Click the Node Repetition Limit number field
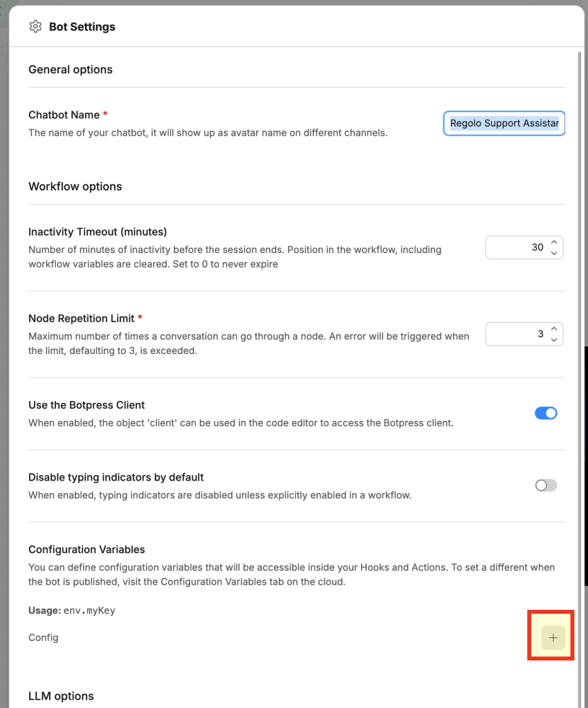Viewport: 588px width, 708px height. [524, 334]
